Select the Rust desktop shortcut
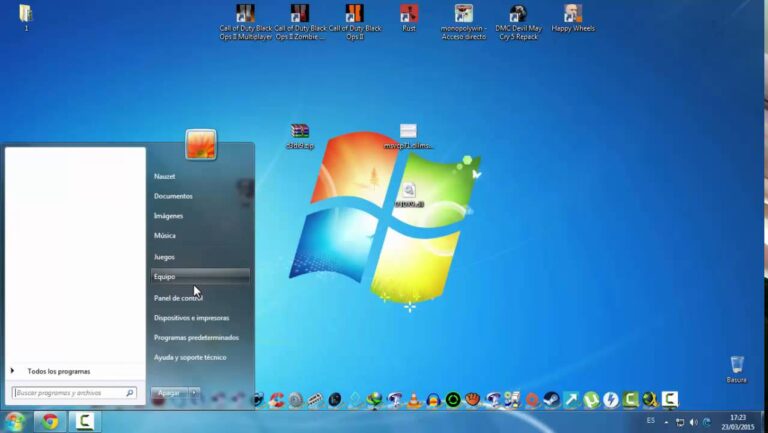The image size is (768, 433). click(x=409, y=19)
